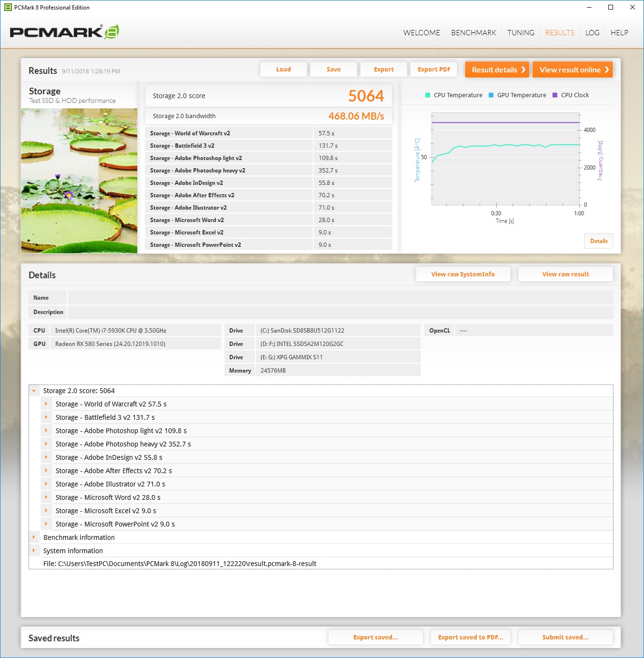Click Export saved... button
The image size is (644, 658).
(375, 637)
